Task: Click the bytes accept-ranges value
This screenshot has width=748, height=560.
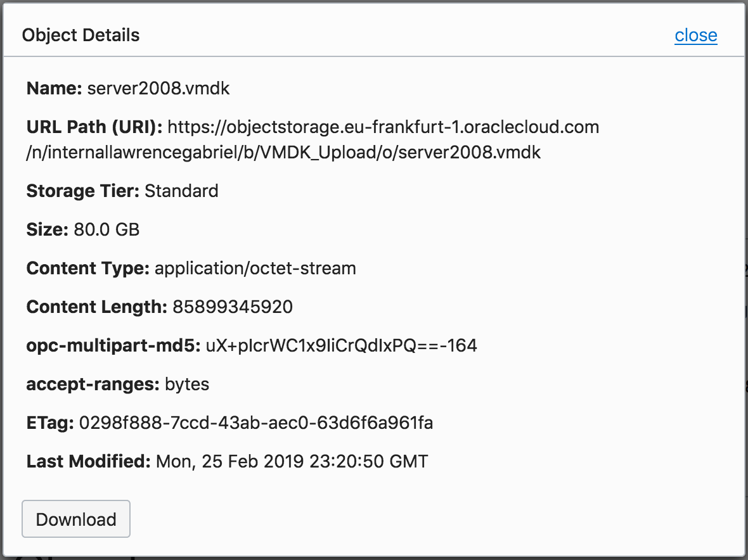Action: (187, 384)
